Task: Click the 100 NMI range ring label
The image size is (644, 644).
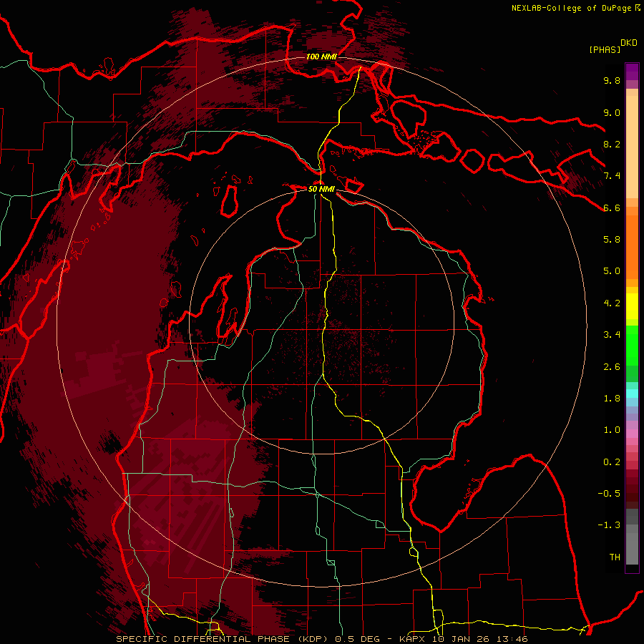Action: (321, 57)
